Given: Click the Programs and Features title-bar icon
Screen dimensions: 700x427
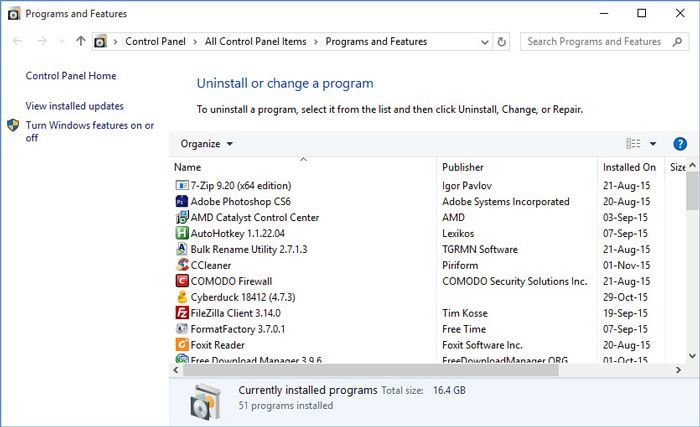Looking at the screenshot, I should click(x=14, y=14).
